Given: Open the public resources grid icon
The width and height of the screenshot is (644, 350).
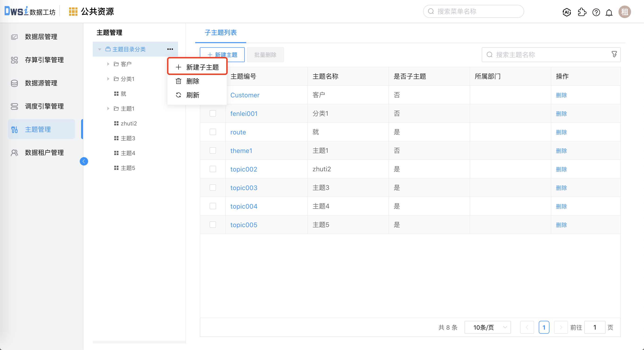Looking at the screenshot, I should coord(73,12).
